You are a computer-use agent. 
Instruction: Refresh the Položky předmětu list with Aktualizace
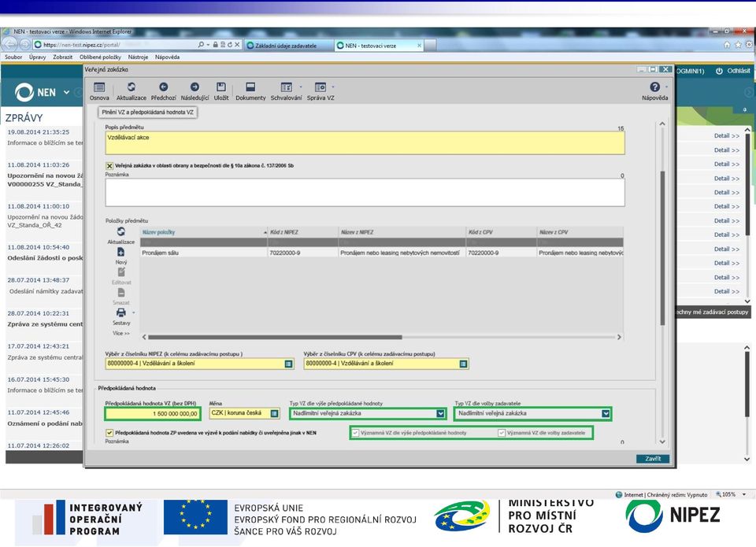tap(121, 235)
